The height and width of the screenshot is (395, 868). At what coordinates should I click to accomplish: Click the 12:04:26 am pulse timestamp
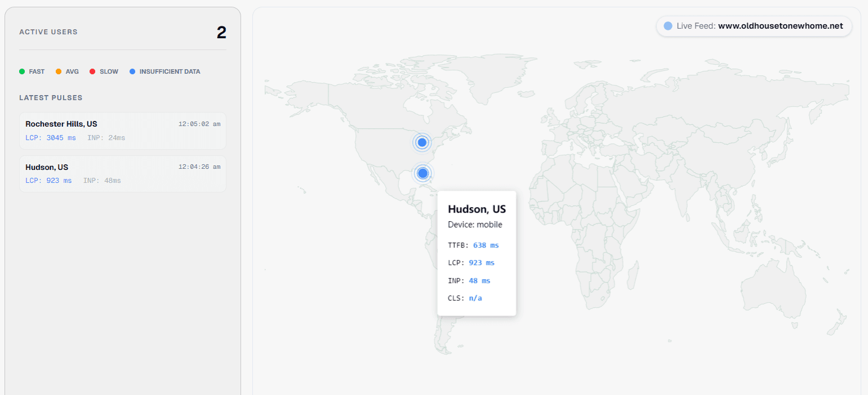point(199,167)
